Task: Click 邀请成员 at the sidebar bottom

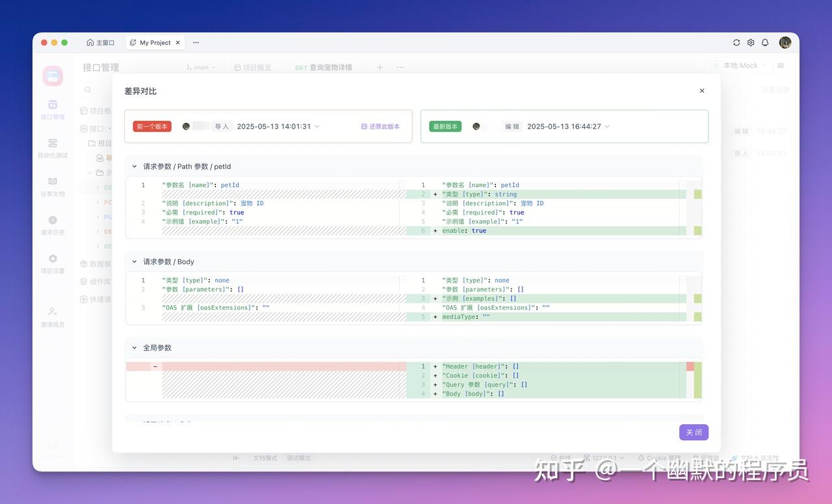Action: tap(52, 318)
